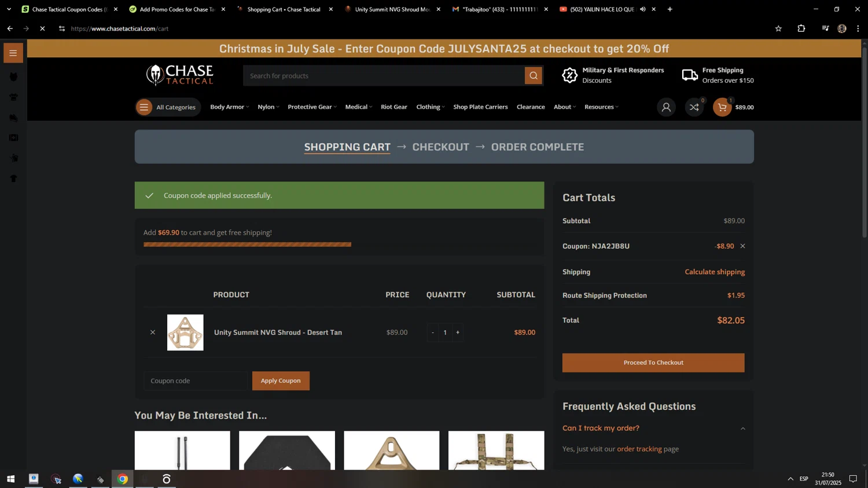Open body armor vest sidebar icon

tap(13, 77)
